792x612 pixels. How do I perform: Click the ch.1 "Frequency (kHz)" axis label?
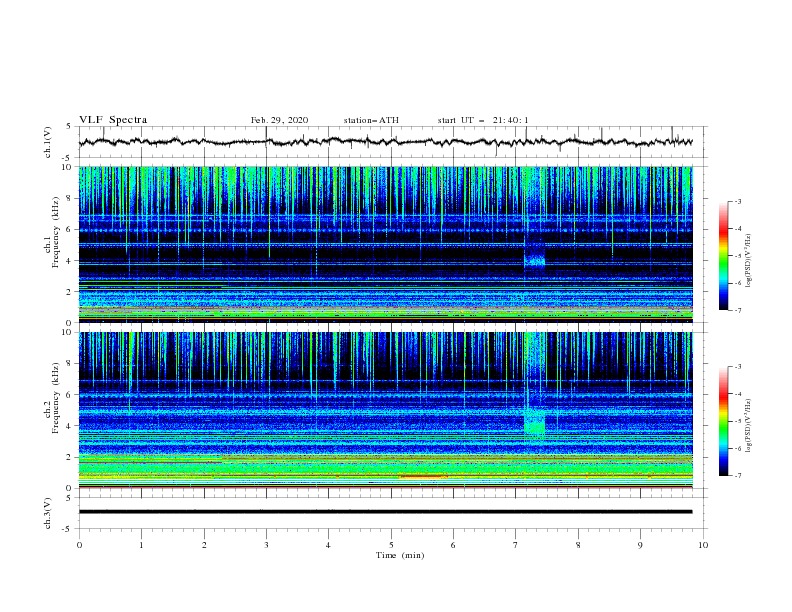point(56,232)
